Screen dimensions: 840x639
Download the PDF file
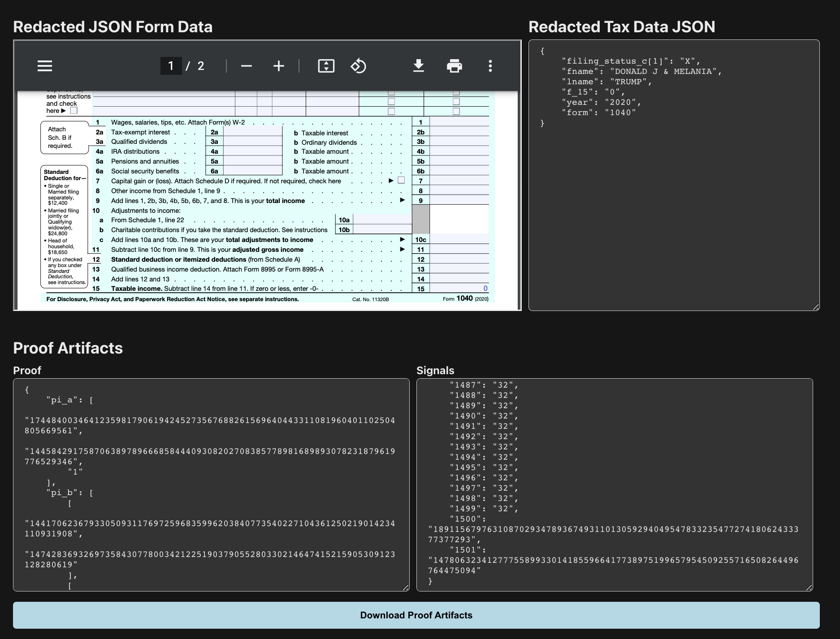[418, 66]
